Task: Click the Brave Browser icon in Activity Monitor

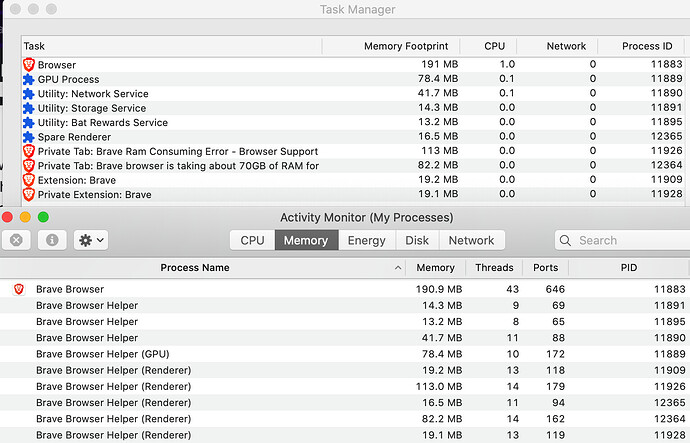Action: (19, 289)
